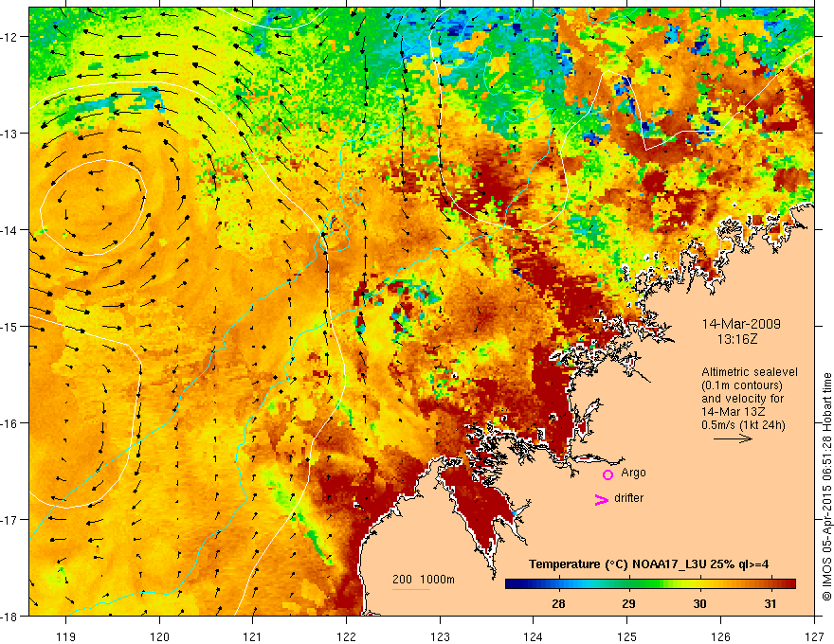Click the cyan 200 1000m depth line sample
The image size is (834, 644).
coord(411,589)
